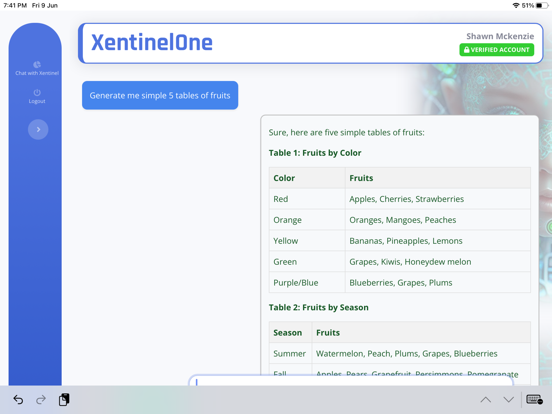
Task: Click the Logout power icon
Action: [x=37, y=93]
